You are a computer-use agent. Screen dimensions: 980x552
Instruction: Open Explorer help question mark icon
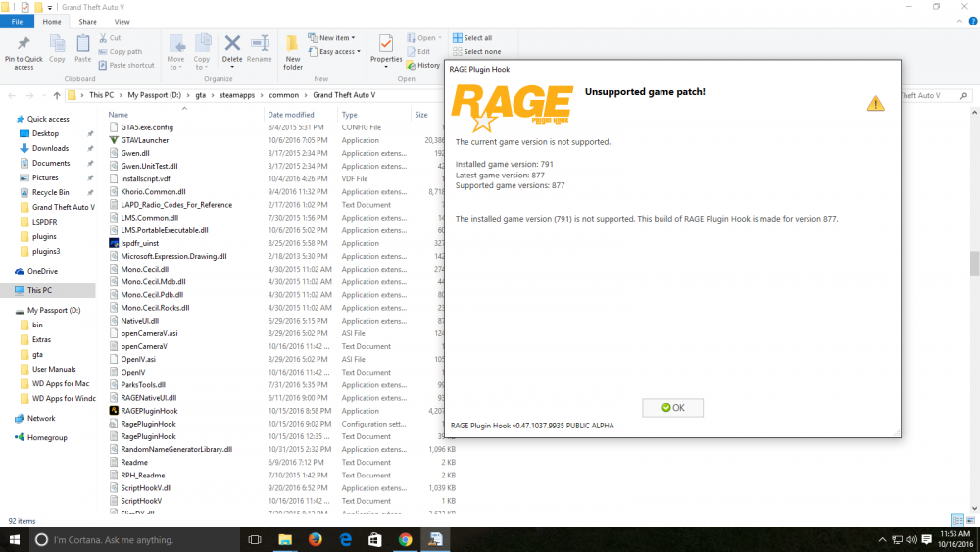click(973, 22)
